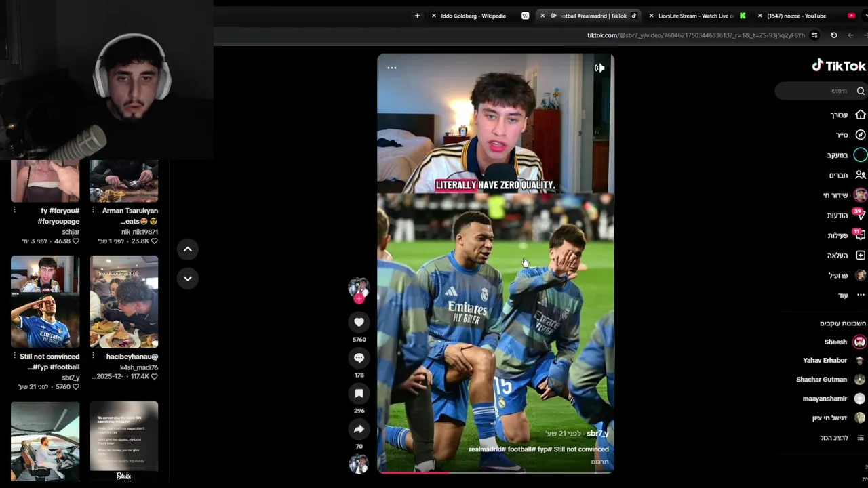
Task: Open the spinning sound disc avatar
Action: pos(359,464)
